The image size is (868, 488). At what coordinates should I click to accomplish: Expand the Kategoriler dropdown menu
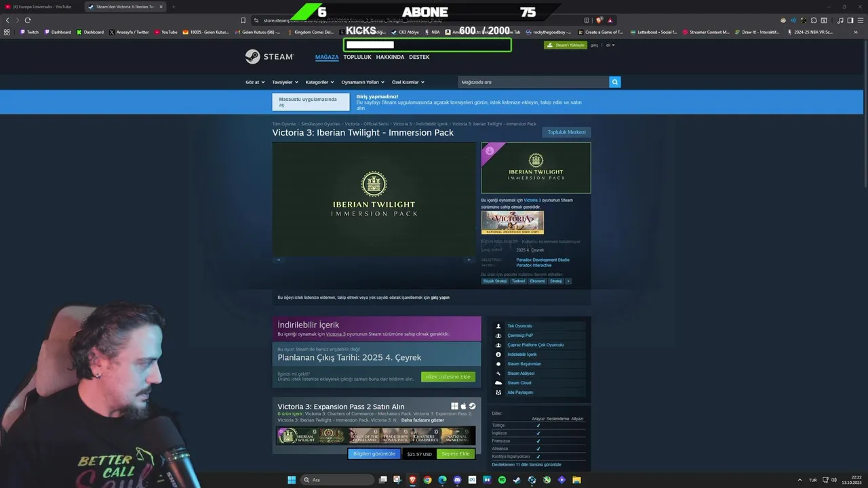[320, 82]
